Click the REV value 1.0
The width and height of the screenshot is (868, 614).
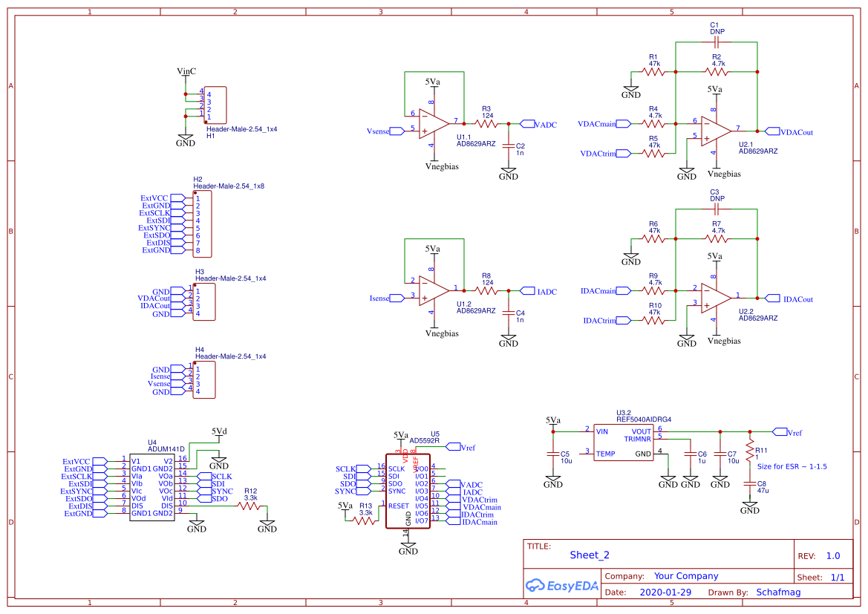point(833,555)
